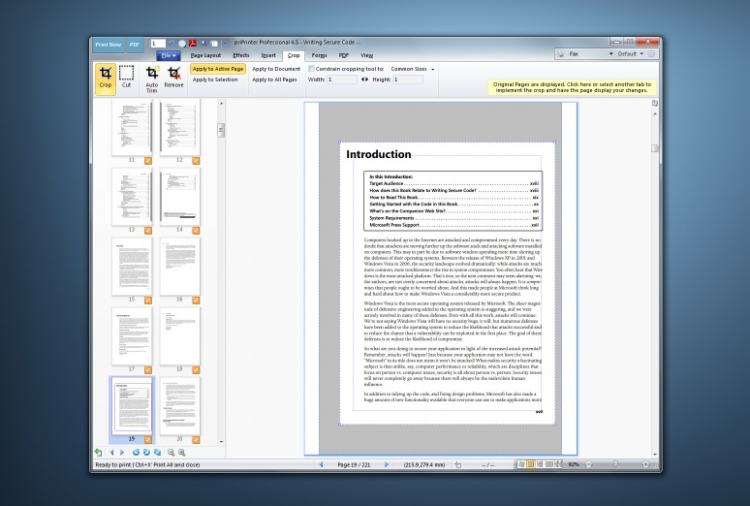Open the File menu dropdown

click(169, 55)
